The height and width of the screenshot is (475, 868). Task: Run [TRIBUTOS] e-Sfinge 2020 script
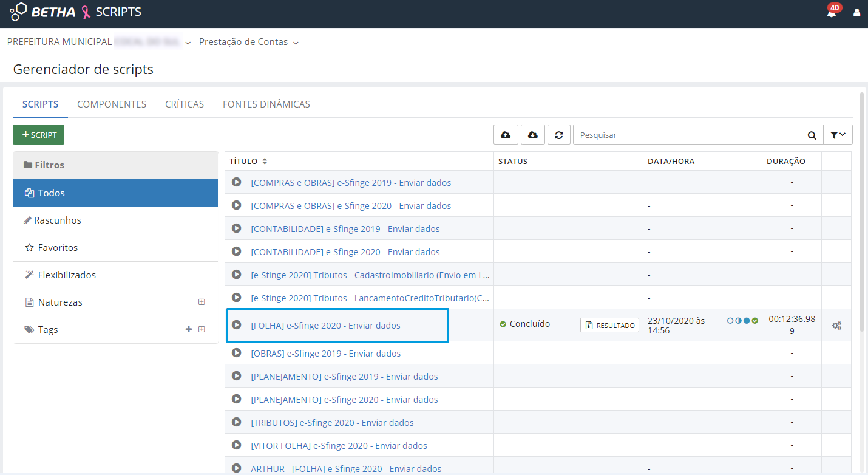point(237,422)
